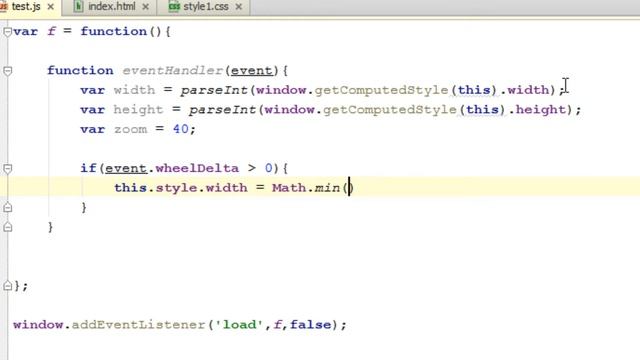Click 'false' in addEventListener call
This screenshot has height=360, width=640.
[x=310, y=324]
